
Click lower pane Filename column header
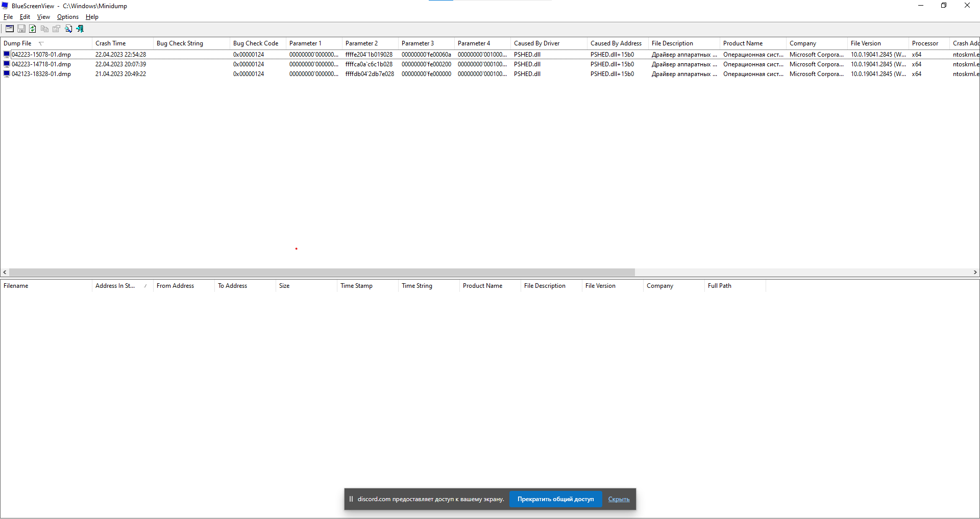coord(46,286)
